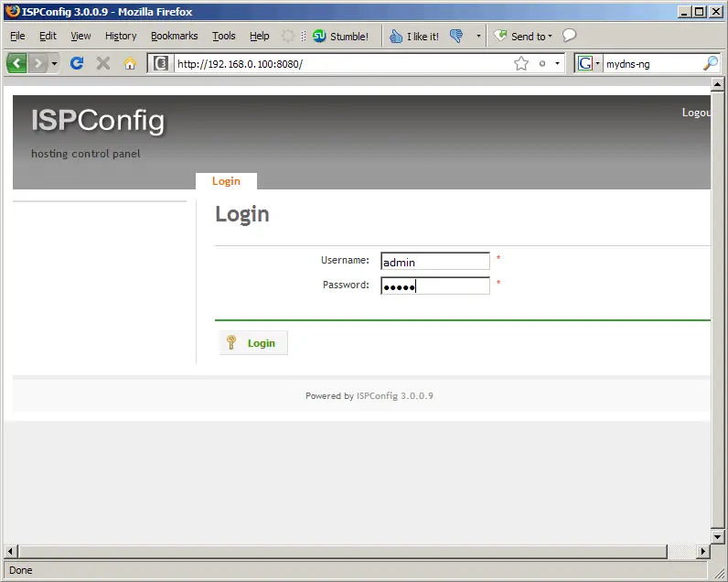Click the Logout link in header

[x=696, y=113]
